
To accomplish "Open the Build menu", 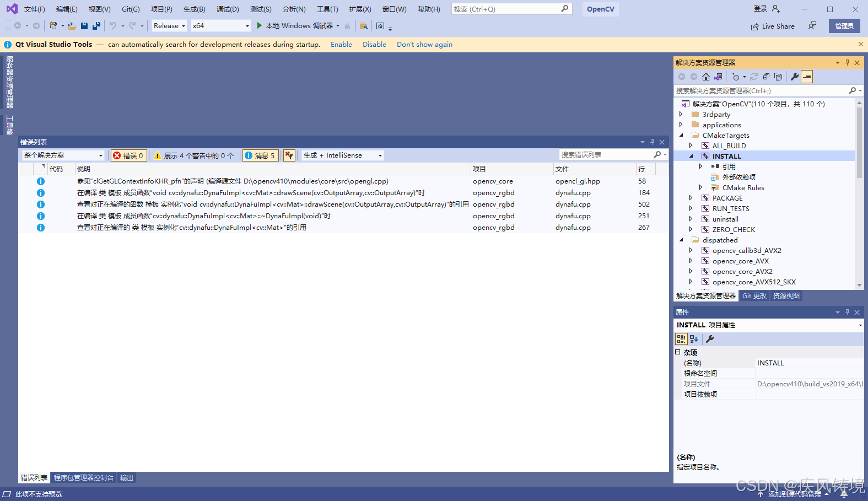I will click(x=195, y=9).
